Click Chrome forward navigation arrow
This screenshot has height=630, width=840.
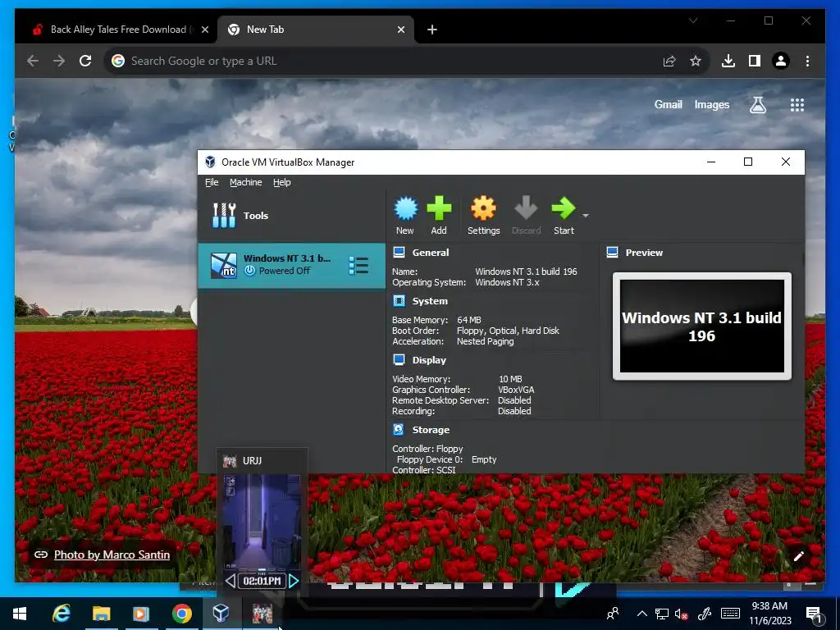[x=59, y=61]
